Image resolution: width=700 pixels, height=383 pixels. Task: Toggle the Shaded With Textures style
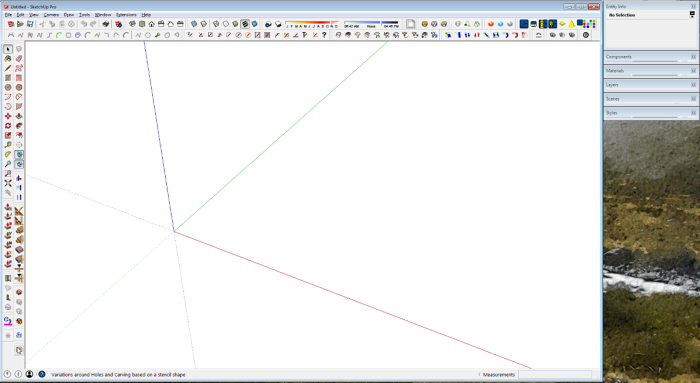click(x=245, y=24)
